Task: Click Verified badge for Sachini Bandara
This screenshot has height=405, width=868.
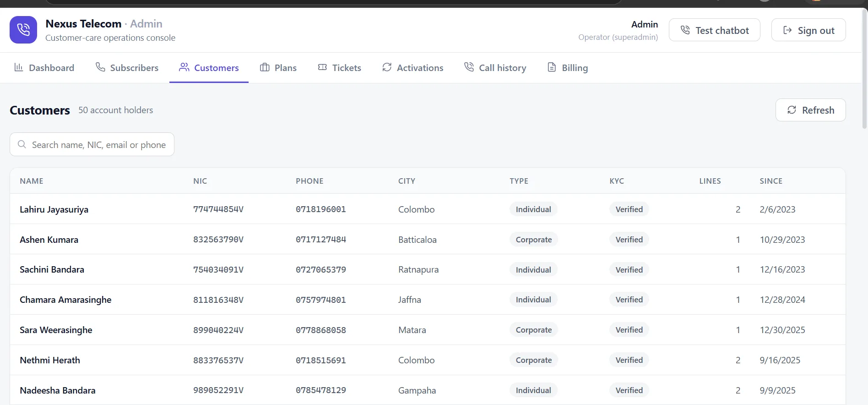Action: 629,269
